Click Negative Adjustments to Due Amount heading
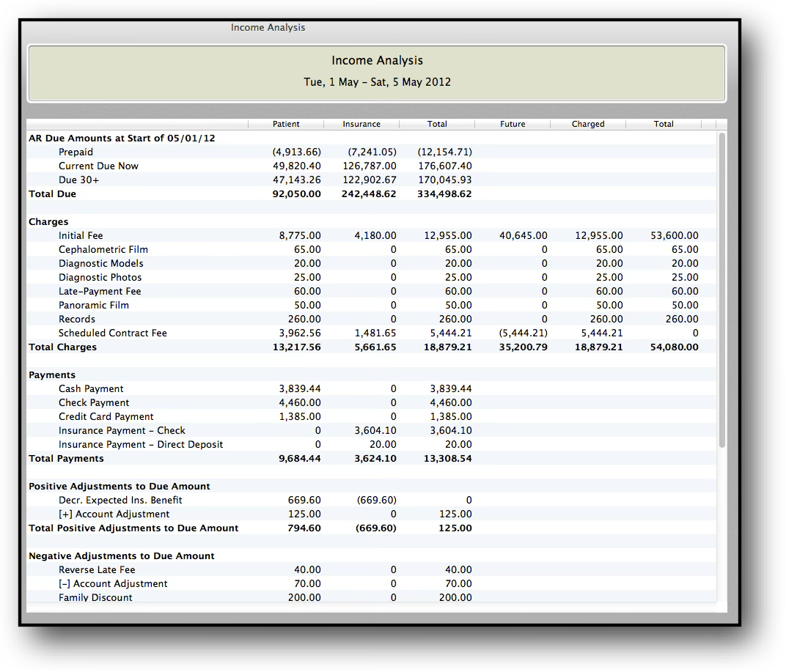 (121, 555)
